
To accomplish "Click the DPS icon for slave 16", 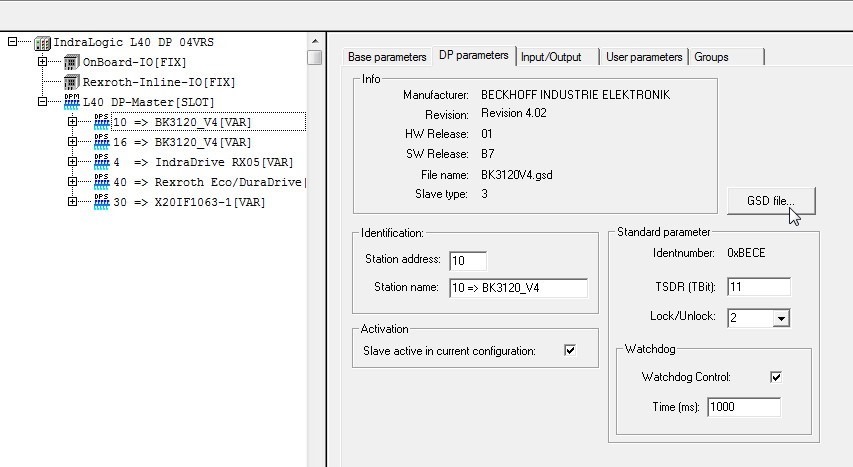I will point(101,141).
